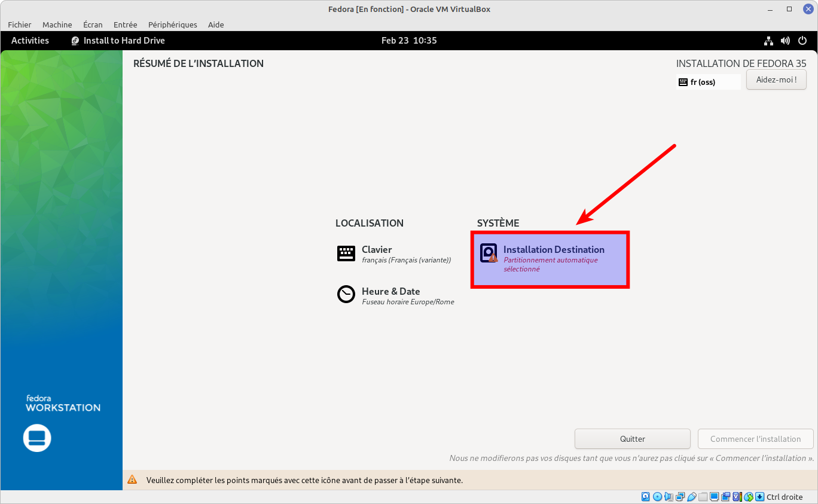Open the Fichier menu
Viewport: 818px width, 504px height.
20,25
